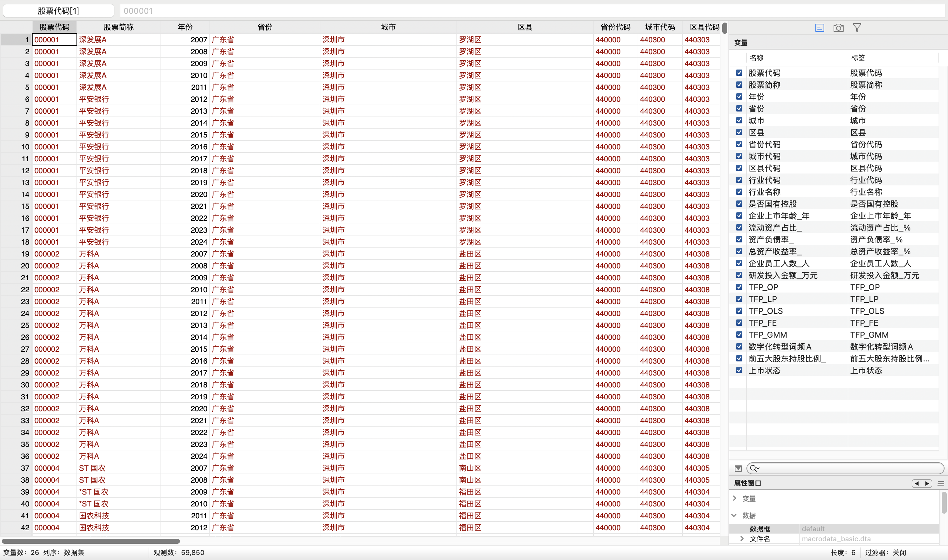Open the variables view panel icon
The height and width of the screenshot is (560, 948).
(x=819, y=28)
